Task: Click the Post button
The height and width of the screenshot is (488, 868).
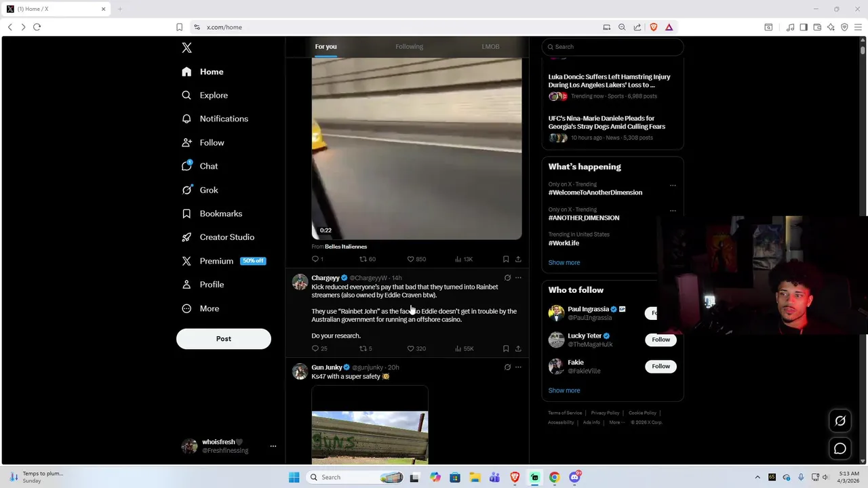Action: (x=224, y=339)
